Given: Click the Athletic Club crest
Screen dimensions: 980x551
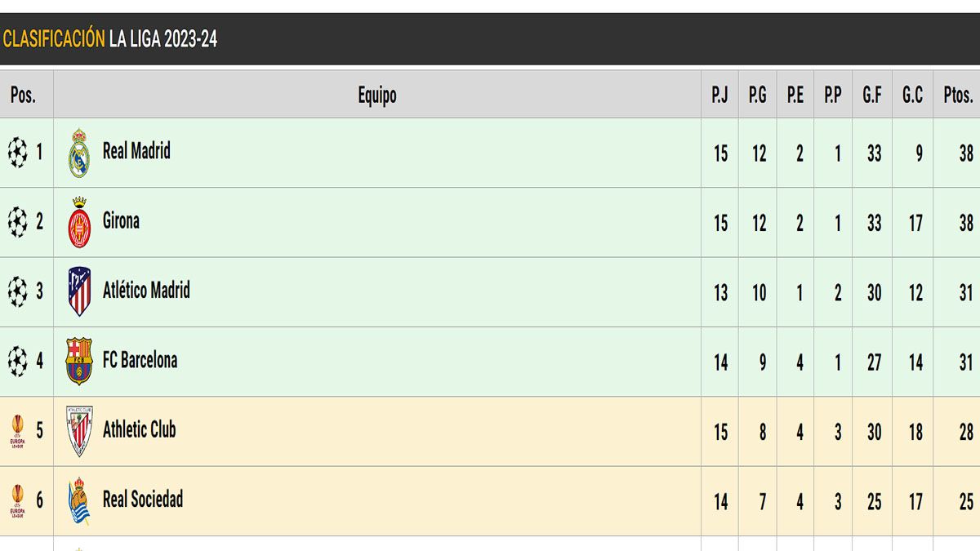Looking at the screenshot, I should tap(79, 430).
